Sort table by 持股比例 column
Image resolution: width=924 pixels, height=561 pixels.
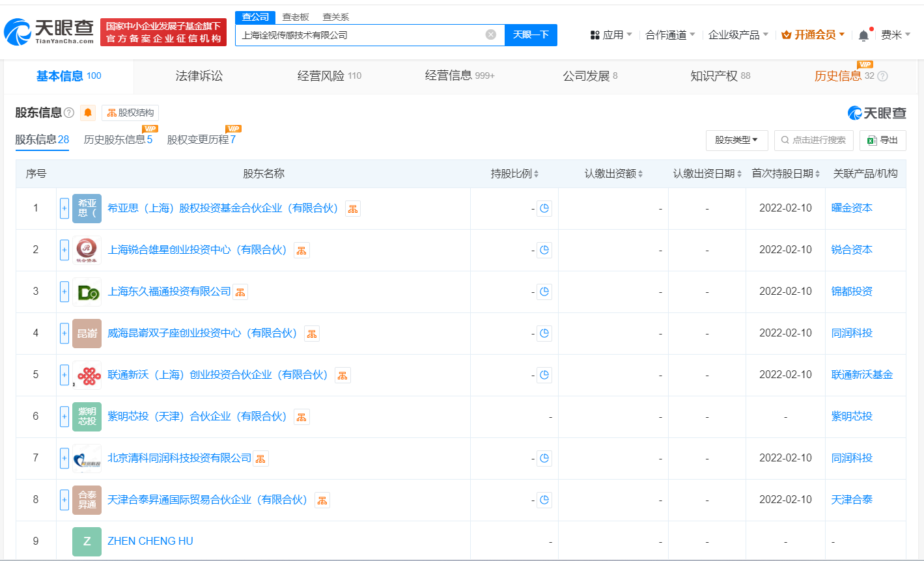tap(514, 174)
